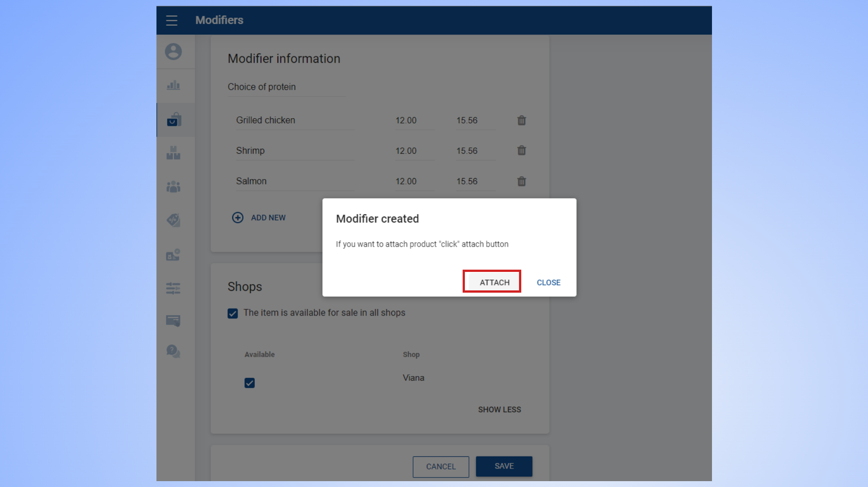Open the sliders settings sidebar icon
The height and width of the screenshot is (487, 868).
(x=173, y=288)
